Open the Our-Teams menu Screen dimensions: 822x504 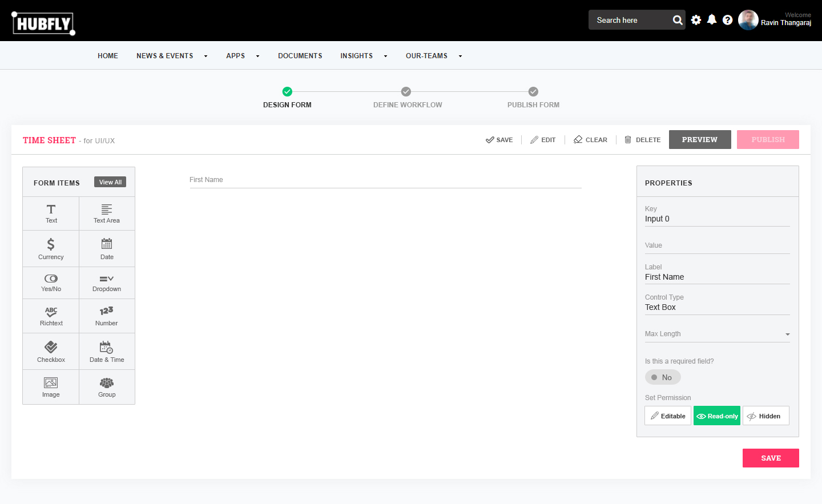(426, 56)
